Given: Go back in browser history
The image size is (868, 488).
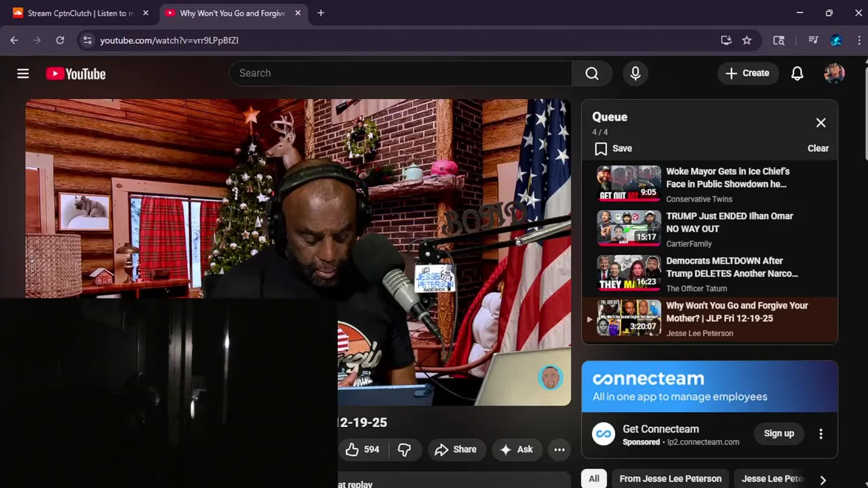Looking at the screenshot, I should coord(14,40).
